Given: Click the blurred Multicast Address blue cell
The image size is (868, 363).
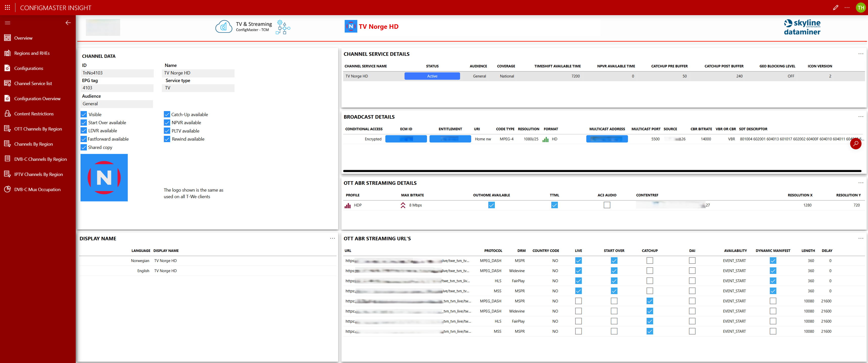Looking at the screenshot, I should (607, 139).
